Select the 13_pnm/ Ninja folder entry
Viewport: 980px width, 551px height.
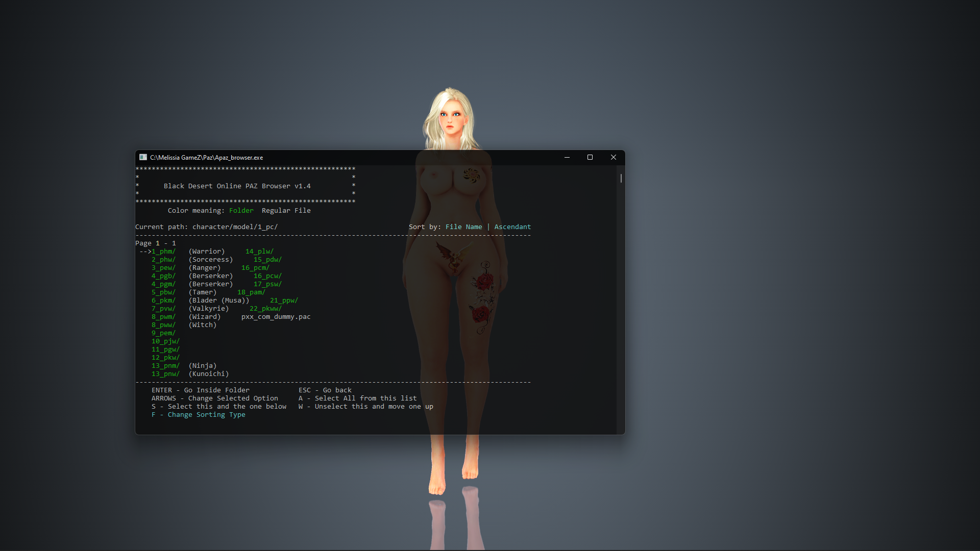165,366
